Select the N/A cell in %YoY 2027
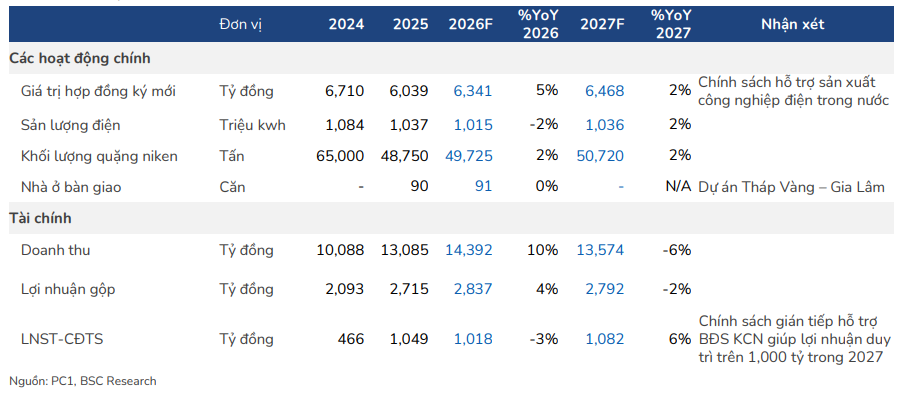The width and height of the screenshot is (899, 400). click(x=677, y=187)
